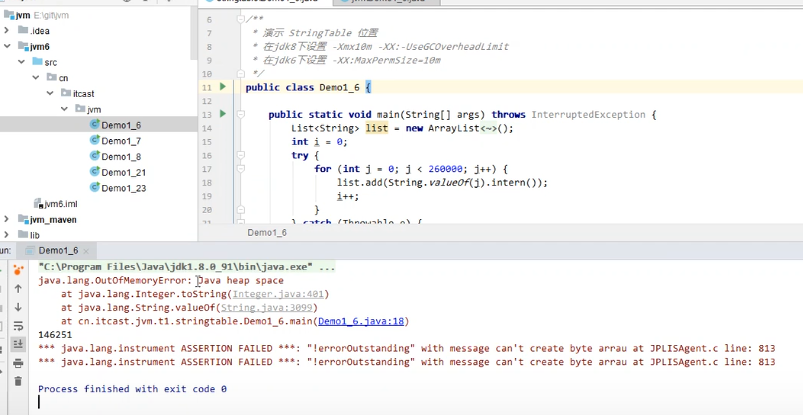803x415 pixels.
Task: Click the java.exe command line in console
Action: [186, 267]
